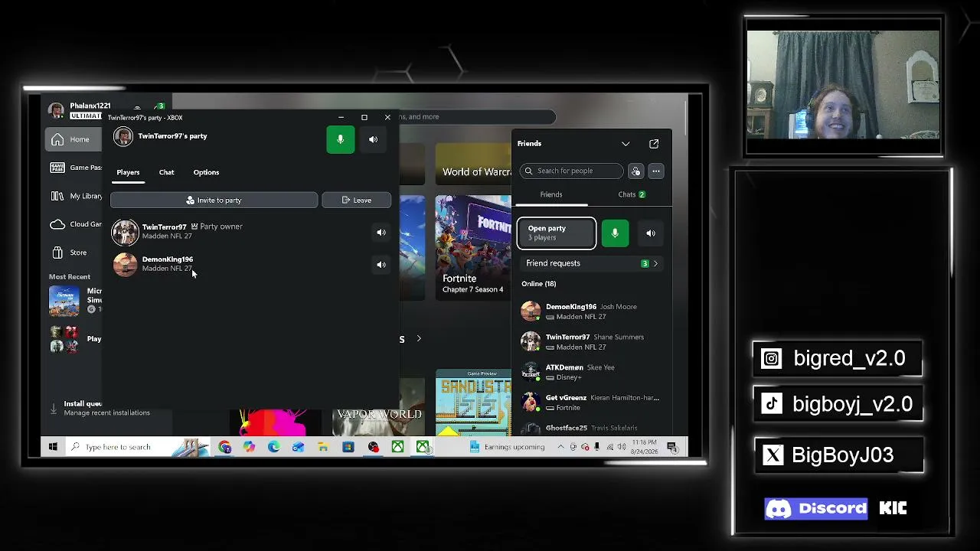The width and height of the screenshot is (980, 551).
Task: Open Microsoft Edge from the taskbar
Action: [273, 447]
